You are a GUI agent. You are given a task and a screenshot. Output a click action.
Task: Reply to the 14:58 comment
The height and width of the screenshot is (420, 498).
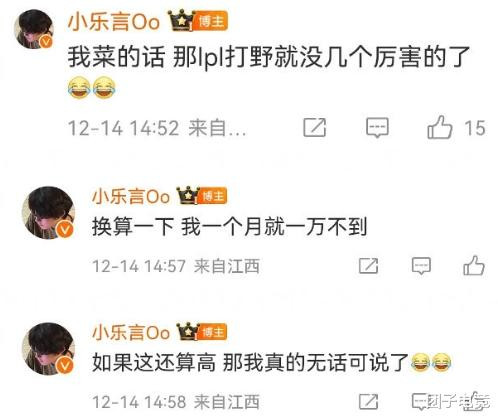(x=421, y=402)
